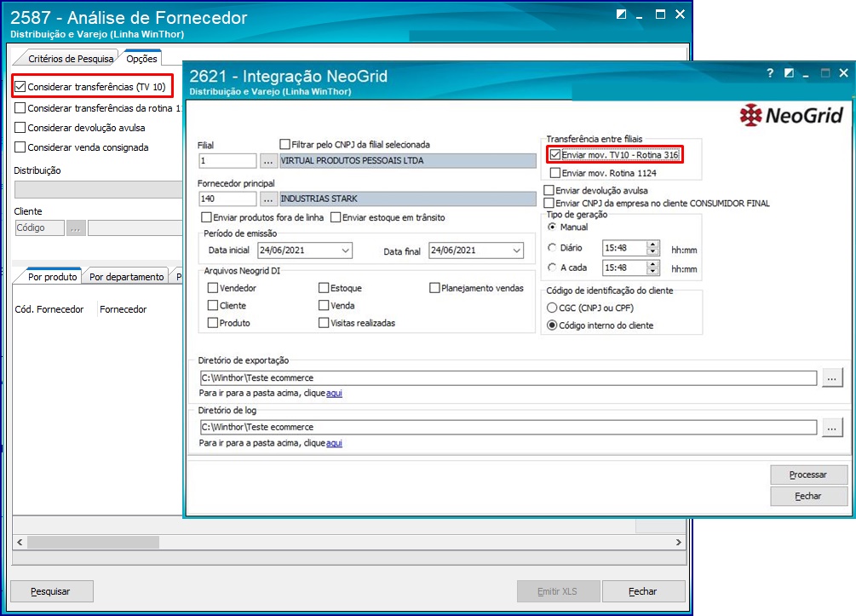Browse for Diretório de log folder

(x=831, y=428)
